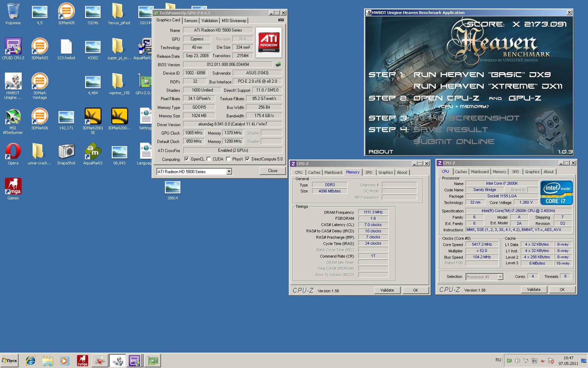Click Submit Online in Heaven app
The height and width of the screenshot is (368, 588).
(x=453, y=141)
